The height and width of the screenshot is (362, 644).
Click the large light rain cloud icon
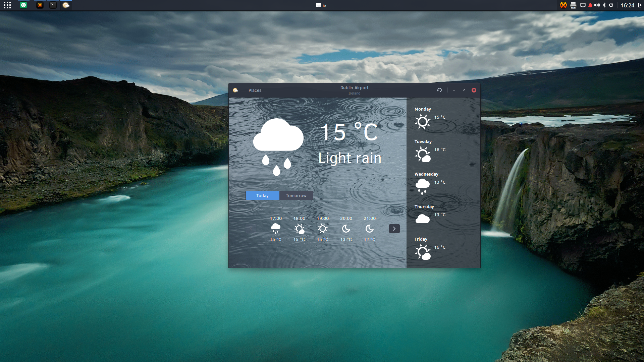point(278,147)
